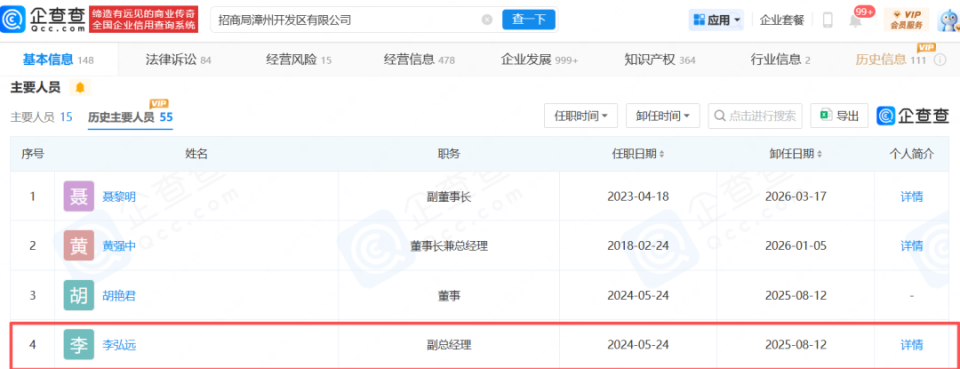Click the 李 avatar icon in row 4

click(x=79, y=345)
